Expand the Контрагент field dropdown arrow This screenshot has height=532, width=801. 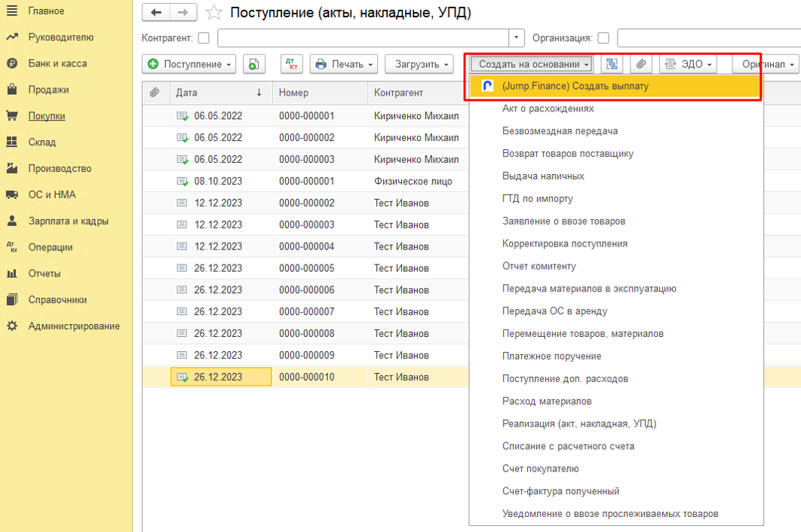coord(517,38)
